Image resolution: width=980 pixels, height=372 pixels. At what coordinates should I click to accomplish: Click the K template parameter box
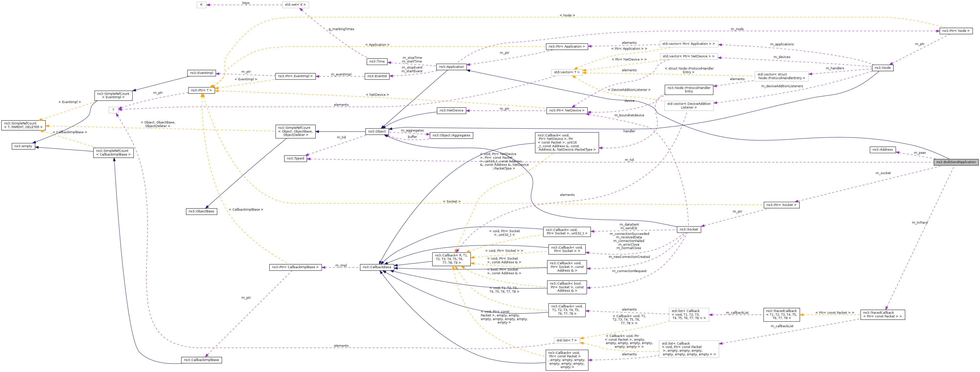pyautogui.click(x=202, y=5)
